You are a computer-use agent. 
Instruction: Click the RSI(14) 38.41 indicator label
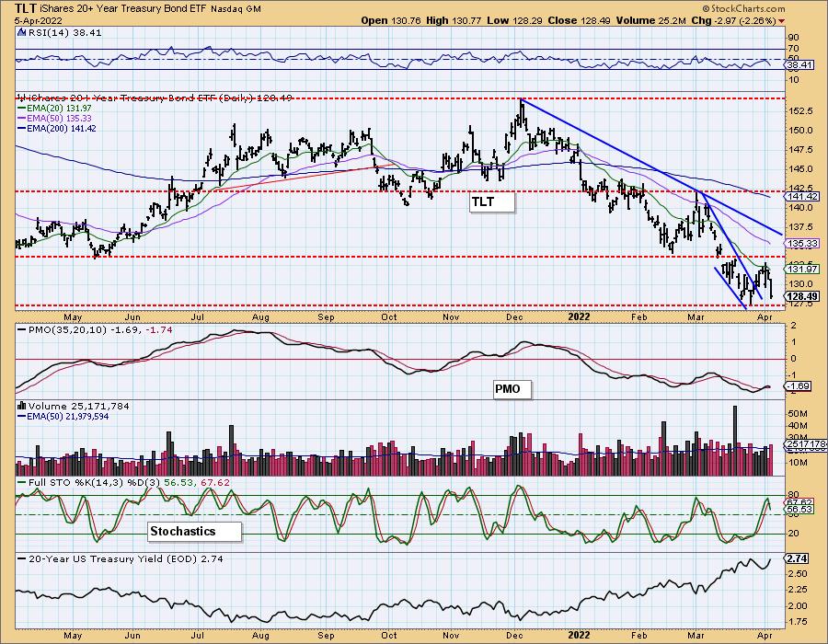(64, 33)
